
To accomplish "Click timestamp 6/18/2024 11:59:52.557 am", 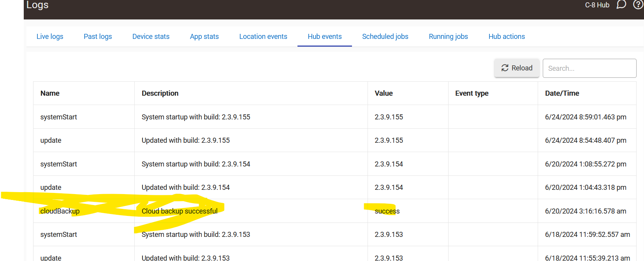I will coord(588,235).
